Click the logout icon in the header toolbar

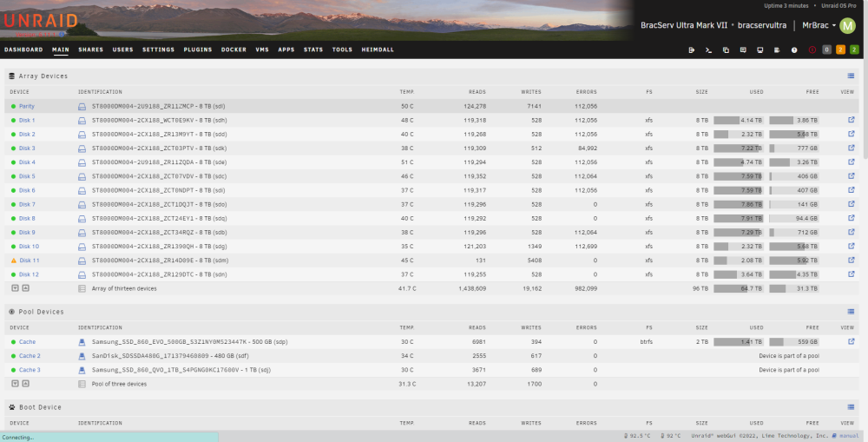tap(692, 49)
